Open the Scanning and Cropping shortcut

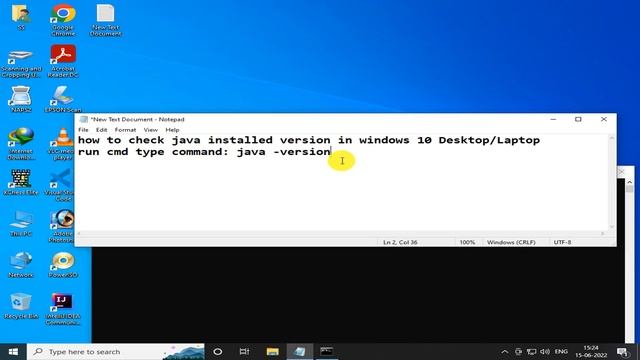(x=21, y=63)
